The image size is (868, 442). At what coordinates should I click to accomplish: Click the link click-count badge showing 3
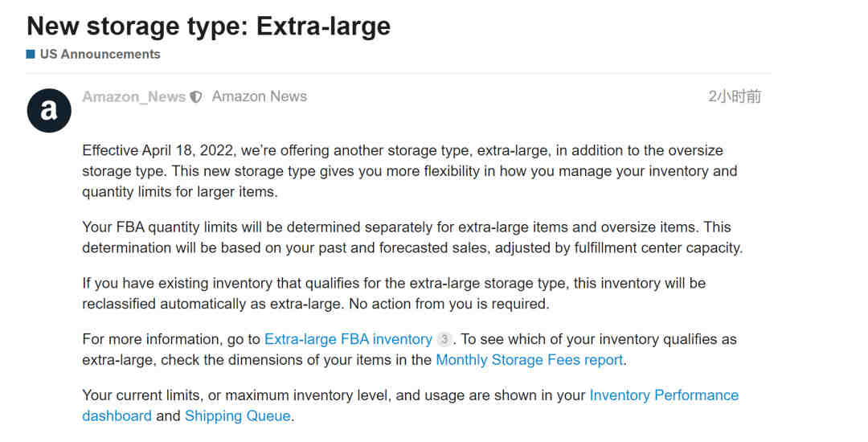click(x=444, y=338)
